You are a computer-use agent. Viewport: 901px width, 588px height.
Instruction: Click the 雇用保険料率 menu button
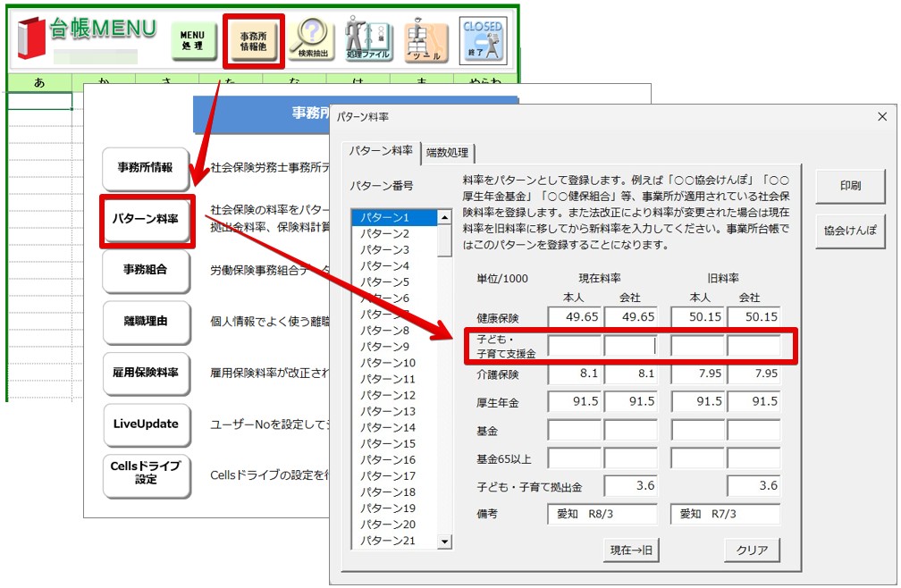click(x=146, y=372)
